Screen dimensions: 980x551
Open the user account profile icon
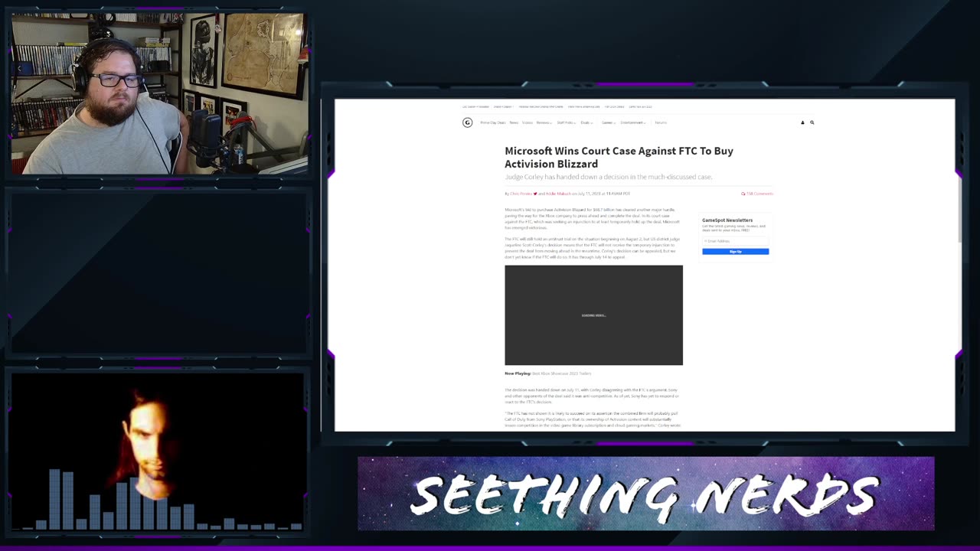pos(802,122)
